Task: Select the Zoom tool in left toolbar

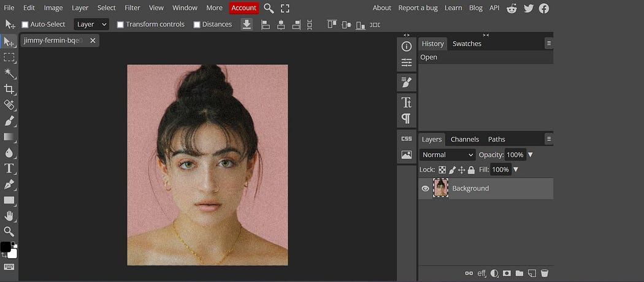Action: point(9,231)
